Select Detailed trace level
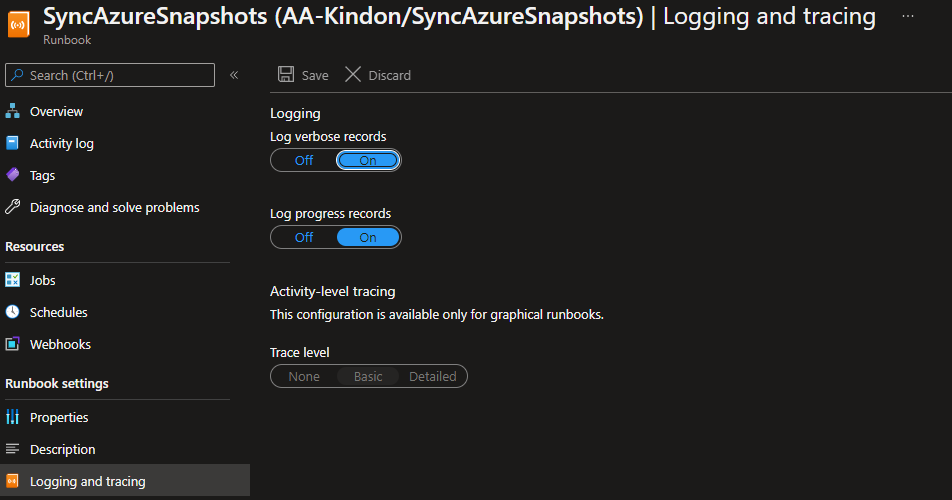Screen dimensions: 952x500 pyautogui.click(x=432, y=376)
